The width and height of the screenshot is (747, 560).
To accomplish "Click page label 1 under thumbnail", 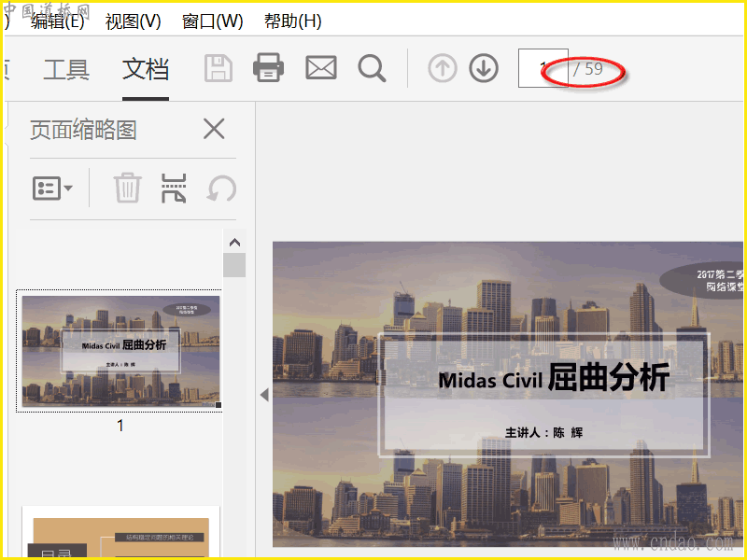I will click(x=120, y=426).
